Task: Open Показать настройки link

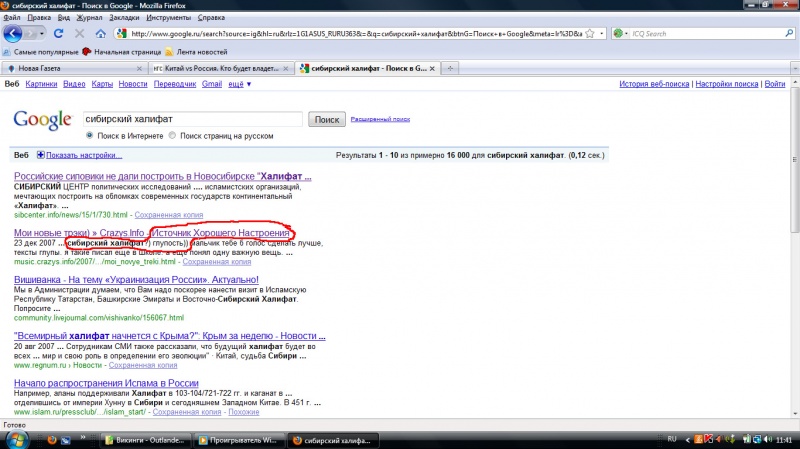Action: tap(84, 155)
